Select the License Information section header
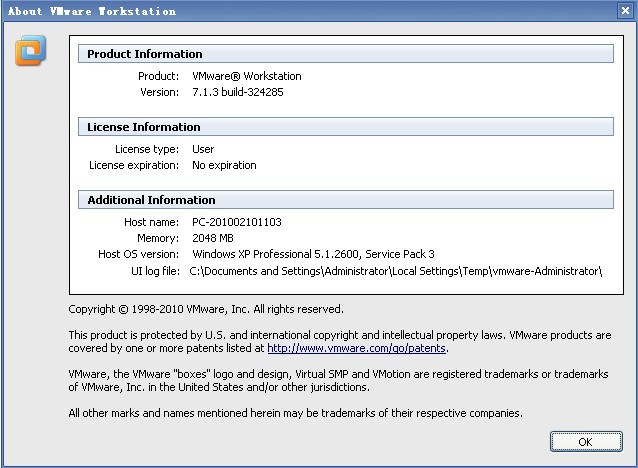Screen dimensions: 638x468 coord(144,127)
